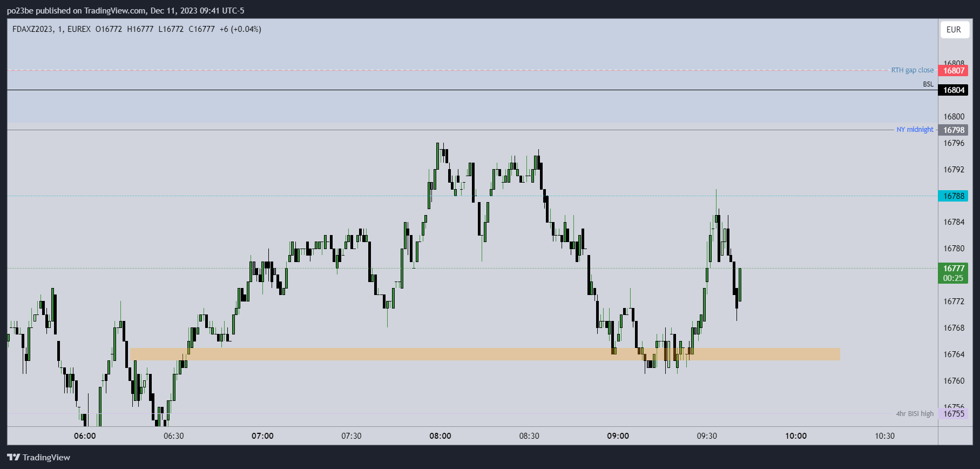Viewport: 980px width, 469px height.
Task: Click the 10:00 time axis label
Action: [796, 436]
